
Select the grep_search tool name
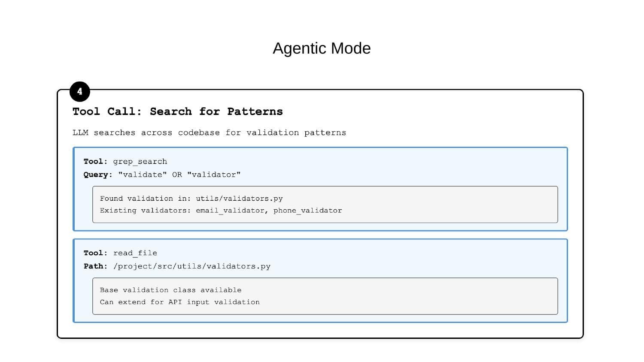coord(140,162)
